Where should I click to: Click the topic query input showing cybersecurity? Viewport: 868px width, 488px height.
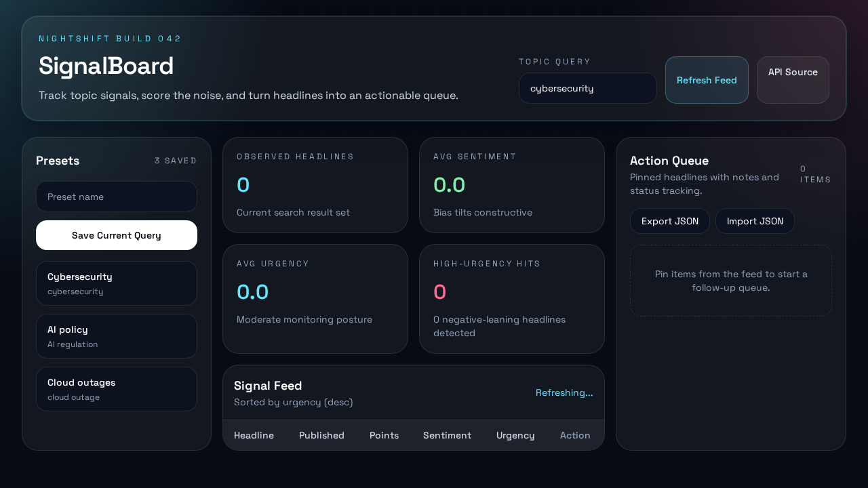pyautogui.click(x=587, y=87)
